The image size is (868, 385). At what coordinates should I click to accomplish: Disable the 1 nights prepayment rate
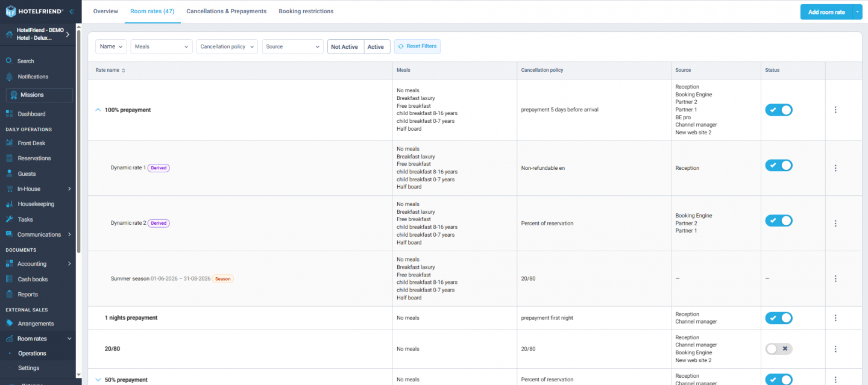779,318
